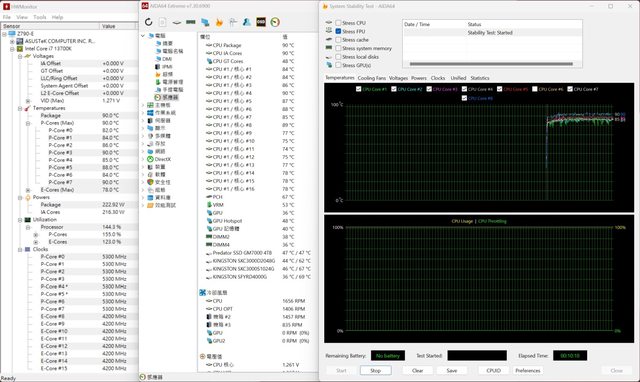
Task: Switch to the Cooling Fans tab
Action: tap(371, 78)
